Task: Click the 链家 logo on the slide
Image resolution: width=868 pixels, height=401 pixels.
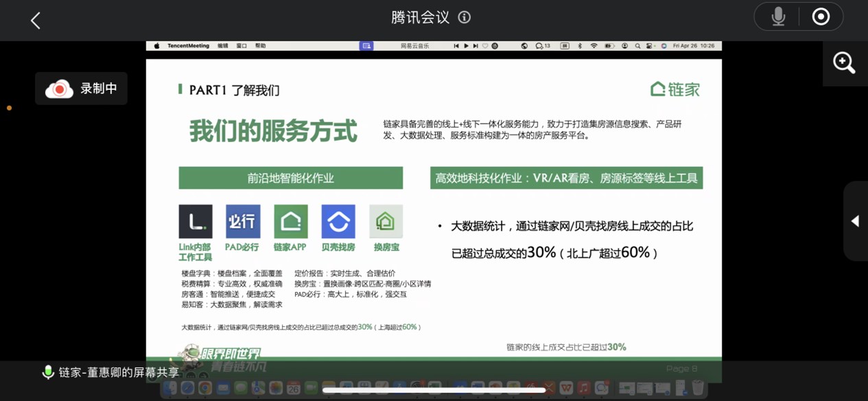Action: tap(675, 89)
